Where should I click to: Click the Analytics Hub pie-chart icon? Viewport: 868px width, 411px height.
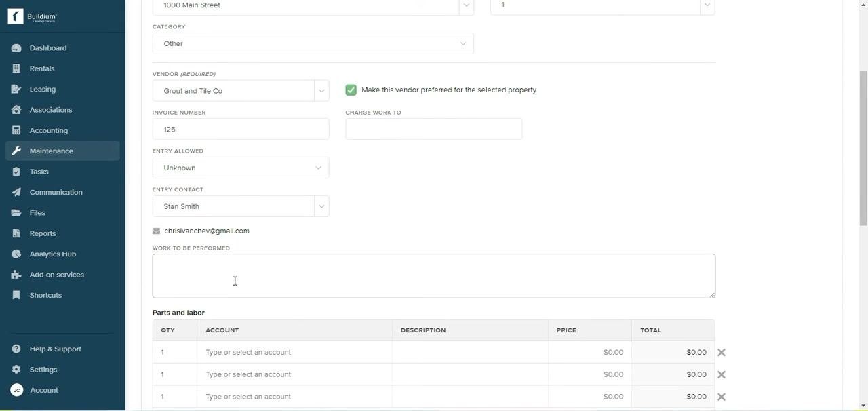[x=16, y=254]
